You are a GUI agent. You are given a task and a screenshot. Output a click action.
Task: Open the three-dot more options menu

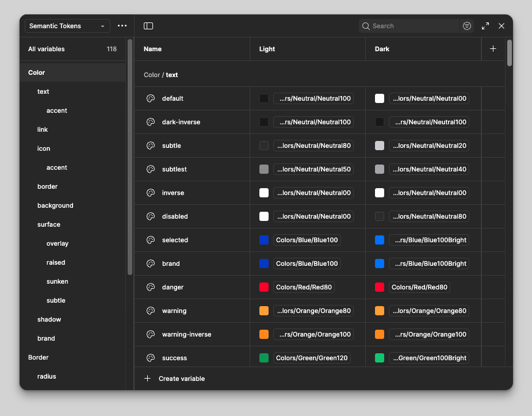pyautogui.click(x=122, y=26)
